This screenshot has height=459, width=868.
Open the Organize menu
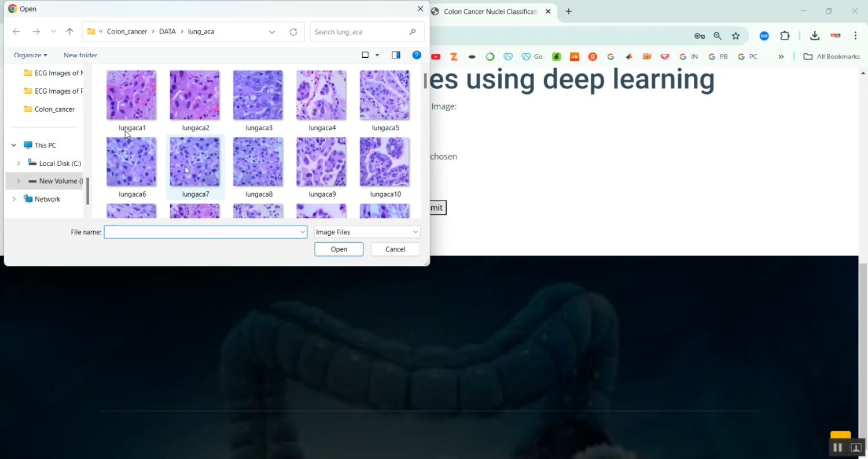30,55
